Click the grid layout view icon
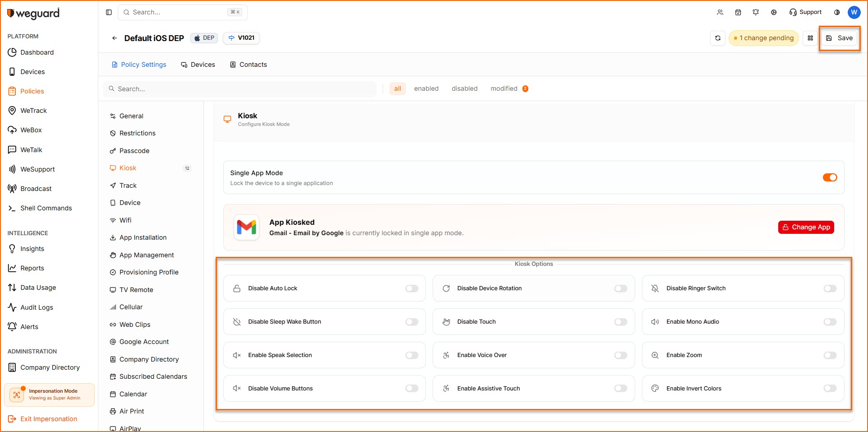Image resolution: width=868 pixels, height=432 pixels. coord(810,38)
